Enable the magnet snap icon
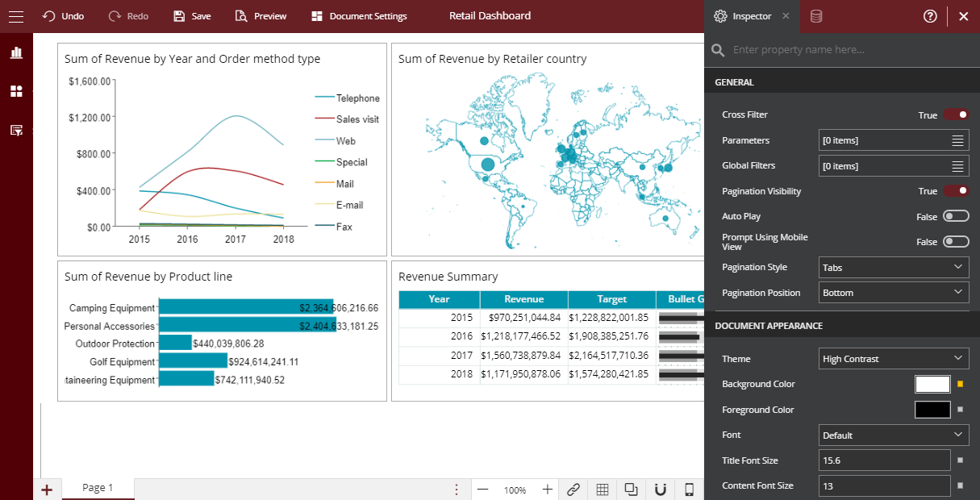 pos(660,490)
